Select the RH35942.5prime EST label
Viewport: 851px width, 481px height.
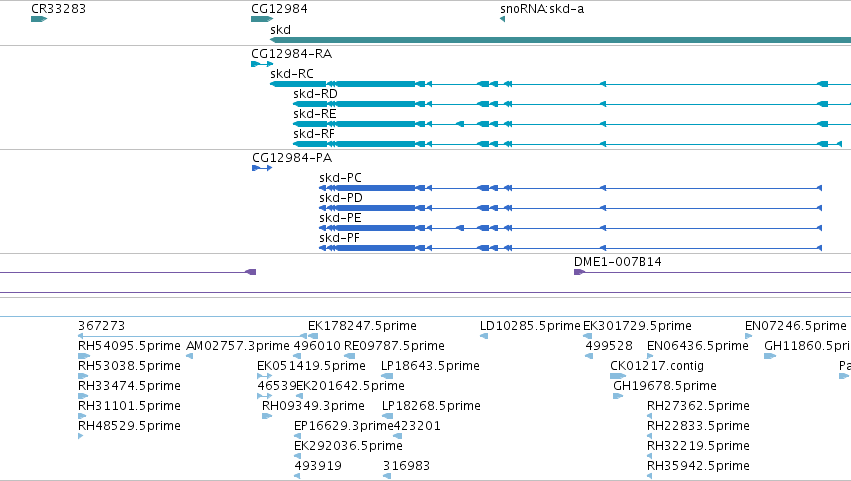click(698, 466)
